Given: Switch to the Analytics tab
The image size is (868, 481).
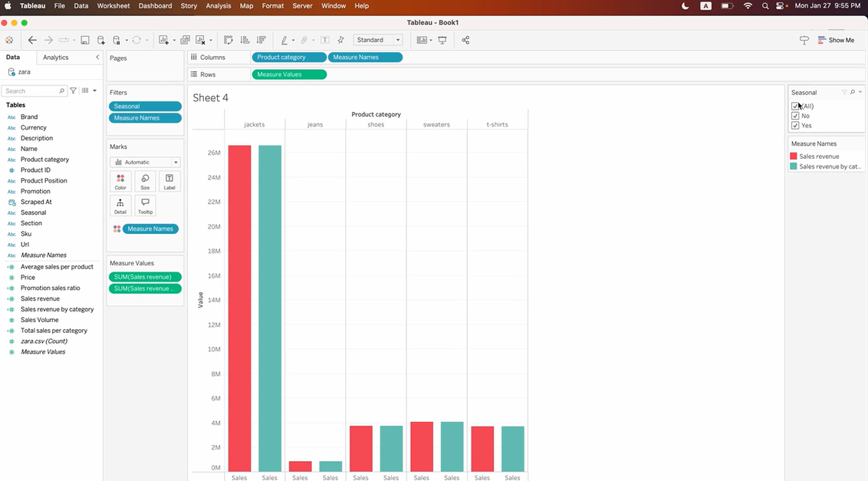Looking at the screenshot, I should [x=56, y=57].
